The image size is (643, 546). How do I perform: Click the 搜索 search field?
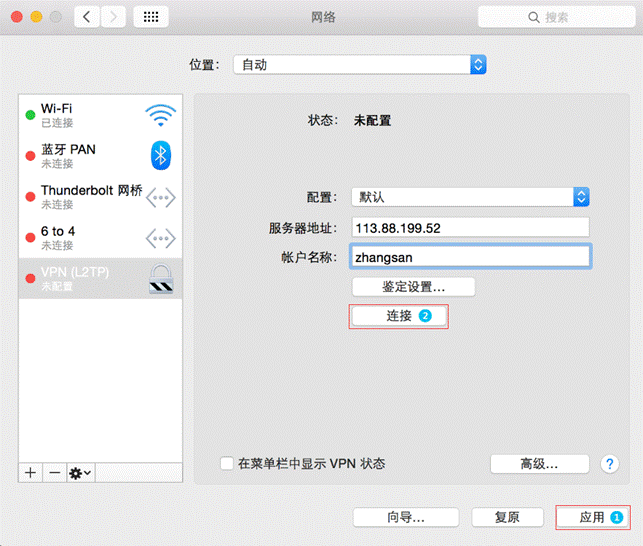click(x=556, y=17)
